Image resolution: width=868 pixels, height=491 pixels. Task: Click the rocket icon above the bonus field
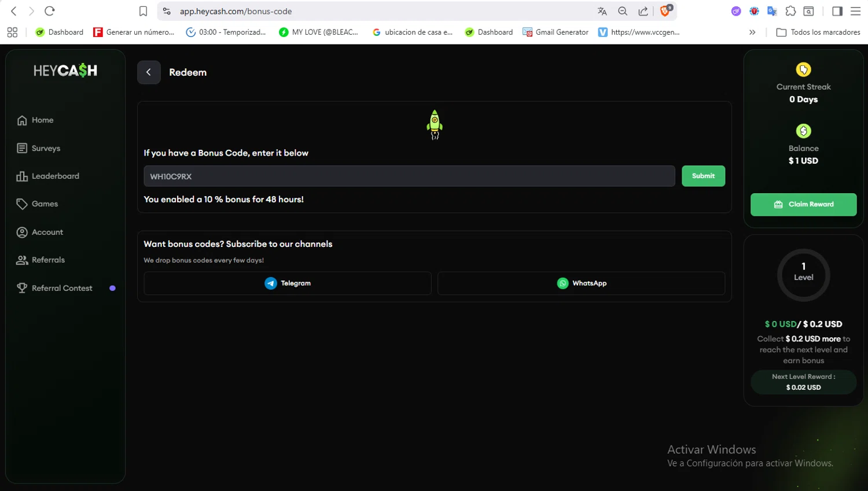(435, 124)
